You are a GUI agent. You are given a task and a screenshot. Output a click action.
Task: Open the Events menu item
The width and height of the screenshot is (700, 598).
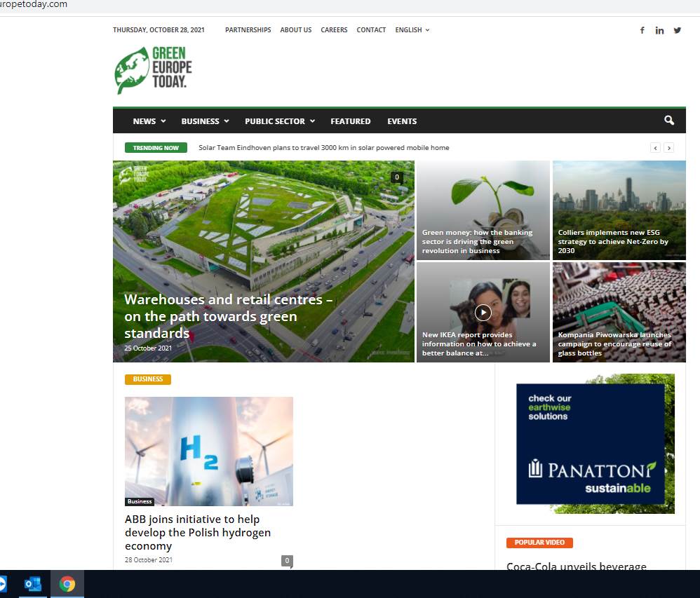pos(402,121)
